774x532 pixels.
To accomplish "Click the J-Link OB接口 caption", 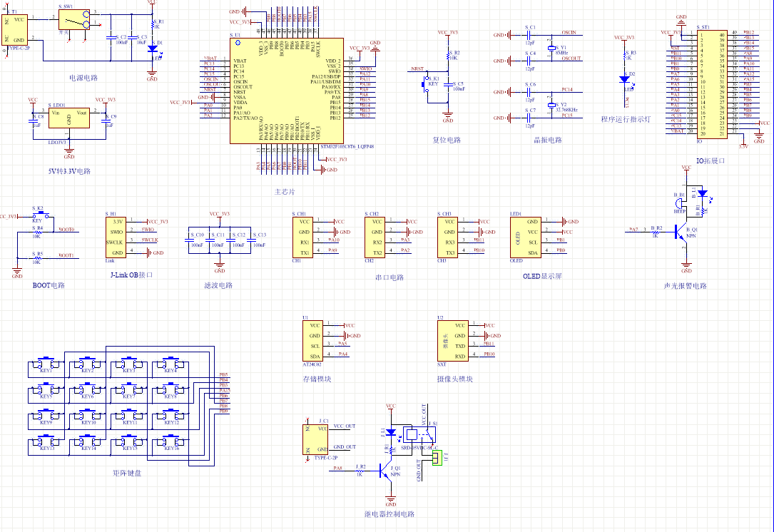I will click(131, 275).
